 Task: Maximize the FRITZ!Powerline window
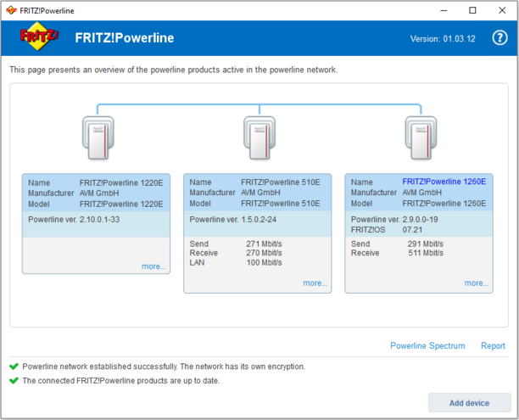pyautogui.click(x=473, y=10)
